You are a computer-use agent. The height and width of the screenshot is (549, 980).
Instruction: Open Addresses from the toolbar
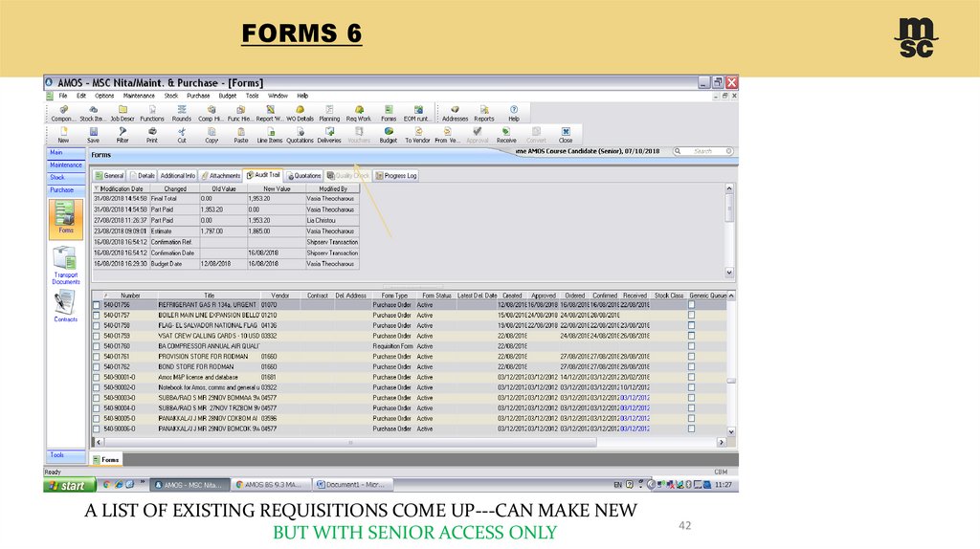point(455,113)
